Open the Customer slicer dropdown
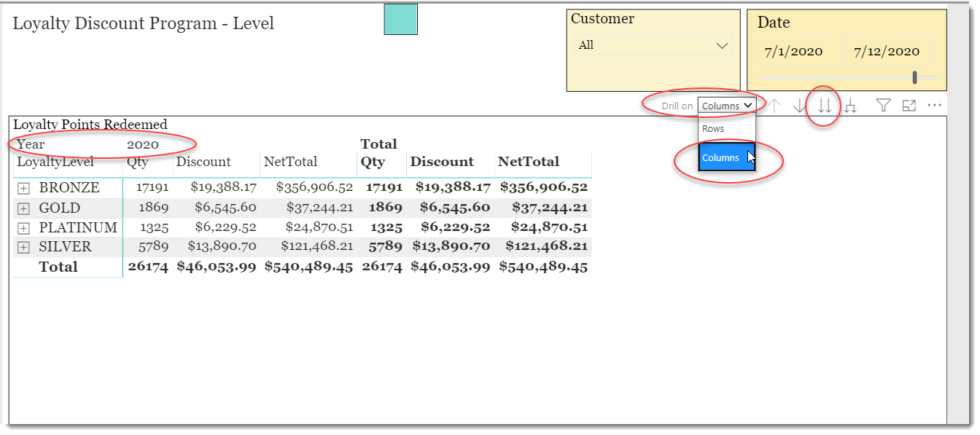Image resolution: width=980 pixels, height=435 pixels. pos(653,45)
